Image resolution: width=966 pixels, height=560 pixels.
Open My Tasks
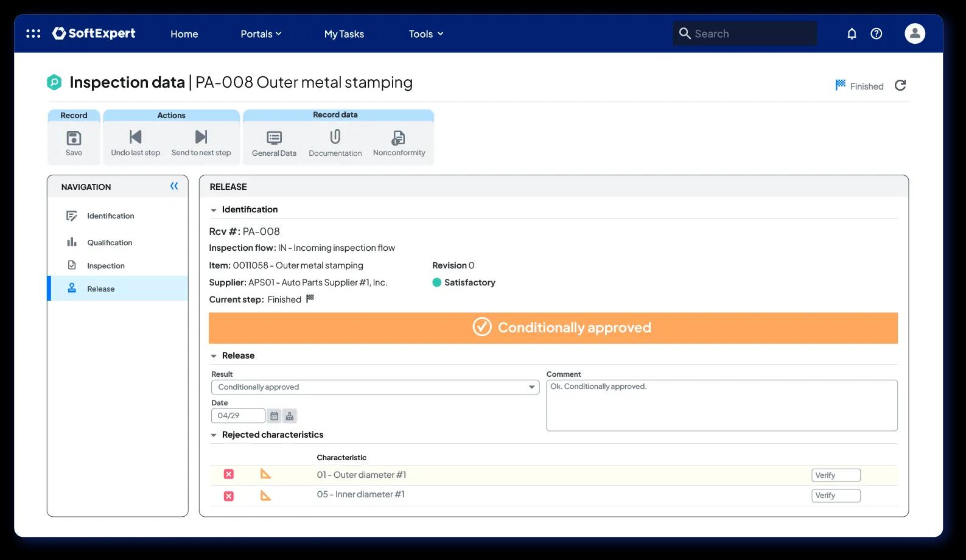[x=344, y=34]
